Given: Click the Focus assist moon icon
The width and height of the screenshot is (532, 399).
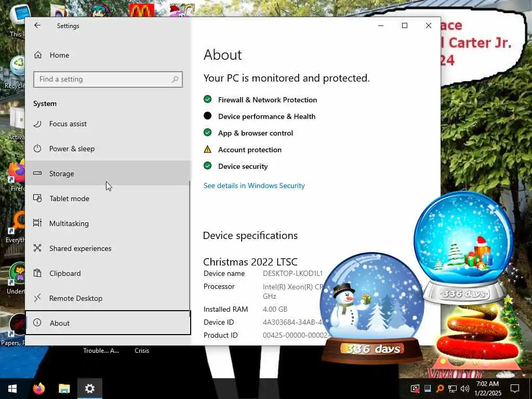Looking at the screenshot, I should click(37, 124).
